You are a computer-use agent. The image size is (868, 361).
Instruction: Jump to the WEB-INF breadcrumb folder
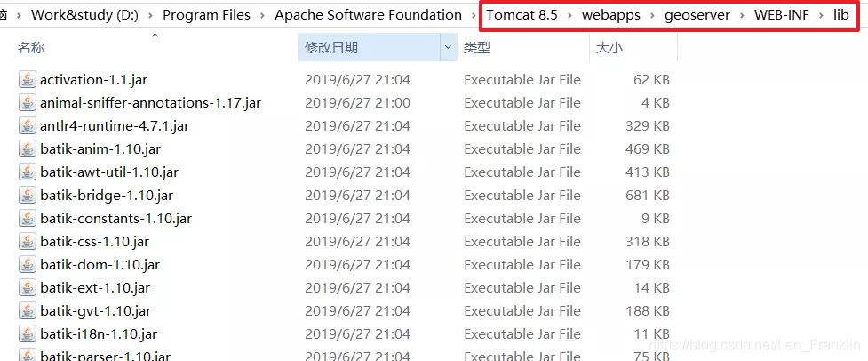click(782, 15)
